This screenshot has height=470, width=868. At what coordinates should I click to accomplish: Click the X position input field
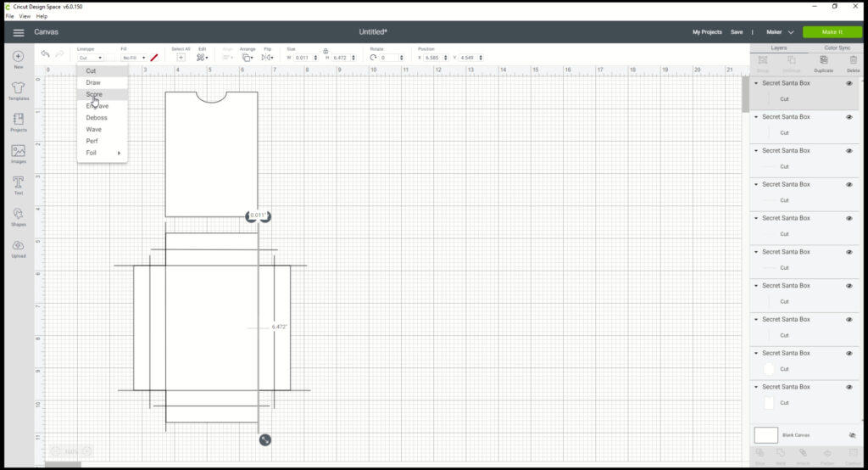point(433,58)
